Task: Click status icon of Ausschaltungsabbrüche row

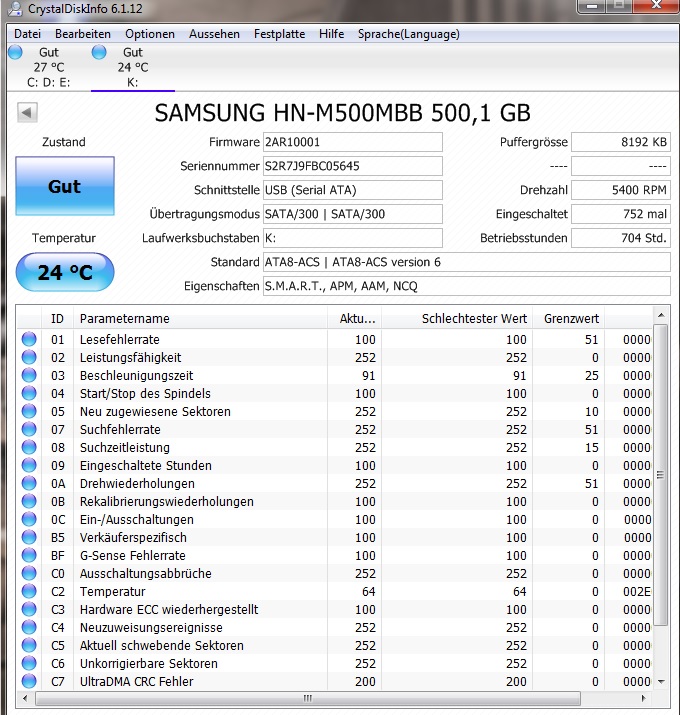Action: (x=29, y=573)
